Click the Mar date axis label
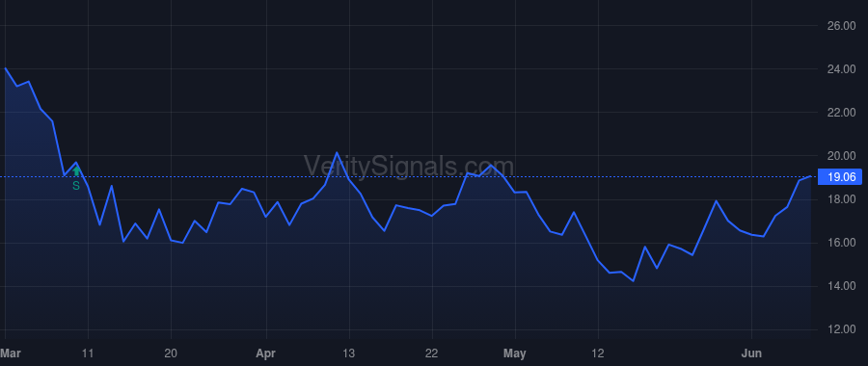868x366 pixels. (x=10, y=353)
